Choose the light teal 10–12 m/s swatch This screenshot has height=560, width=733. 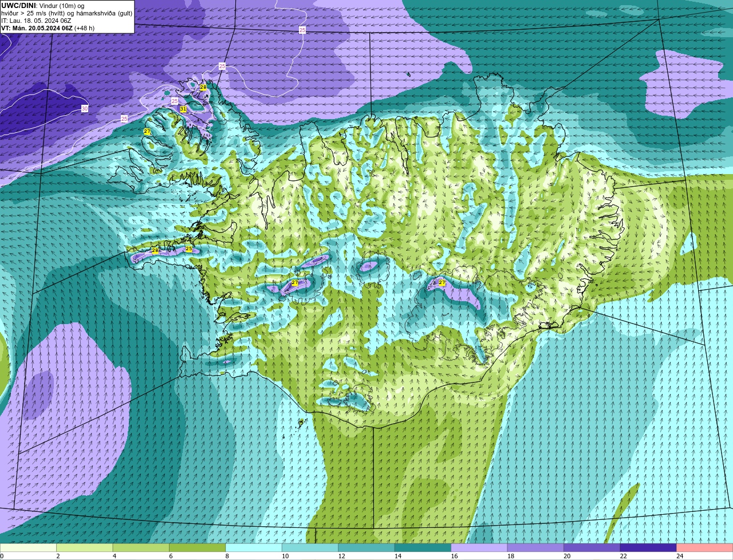(x=310, y=547)
